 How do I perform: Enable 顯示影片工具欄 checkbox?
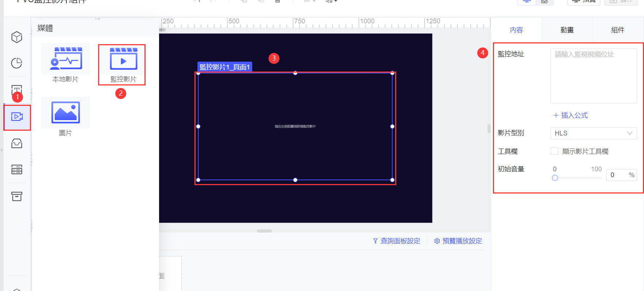tap(554, 151)
